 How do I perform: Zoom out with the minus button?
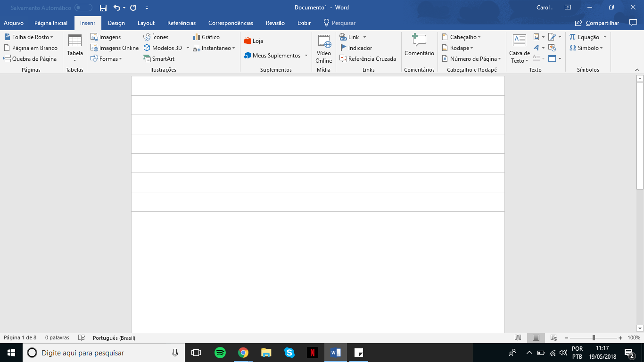(x=567, y=337)
